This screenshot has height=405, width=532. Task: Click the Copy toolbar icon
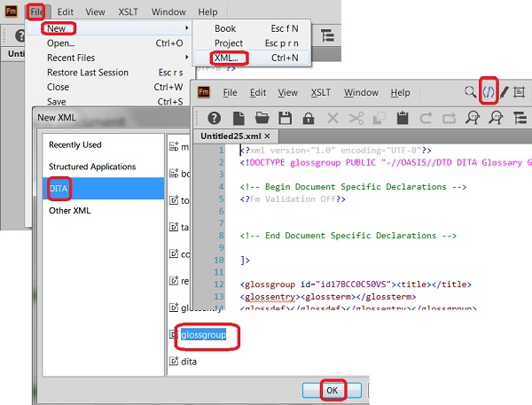(379, 118)
